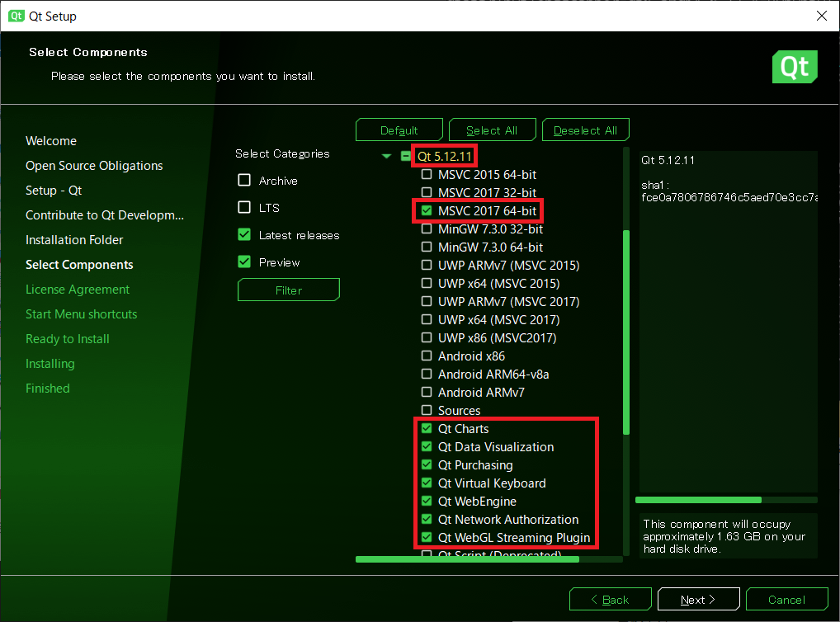Check the Android ARM64-v8a component

(427, 374)
